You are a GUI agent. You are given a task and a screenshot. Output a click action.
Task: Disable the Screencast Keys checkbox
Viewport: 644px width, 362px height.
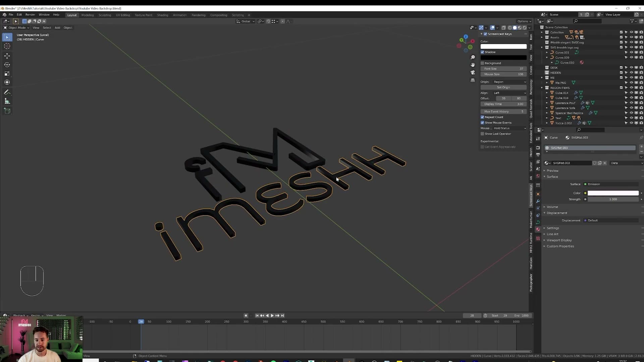click(x=485, y=34)
